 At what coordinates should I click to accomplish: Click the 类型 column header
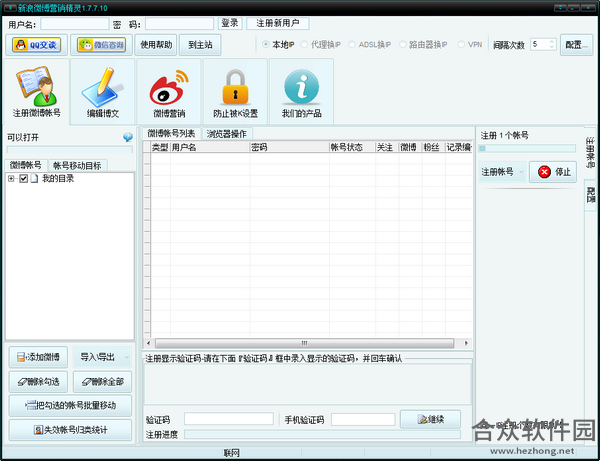coord(160,147)
